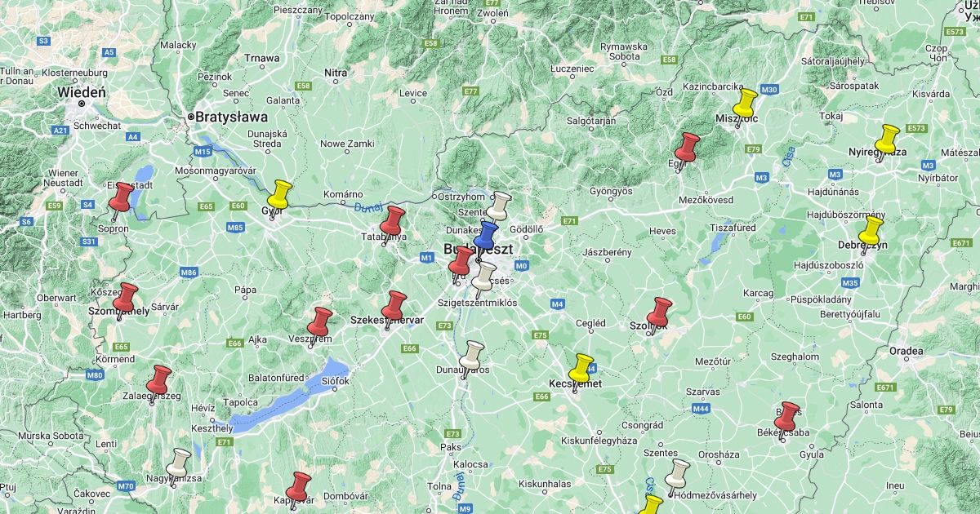Click the blue pin on Budapest
Screen dimensions: 980x514
(x=487, y=236)
